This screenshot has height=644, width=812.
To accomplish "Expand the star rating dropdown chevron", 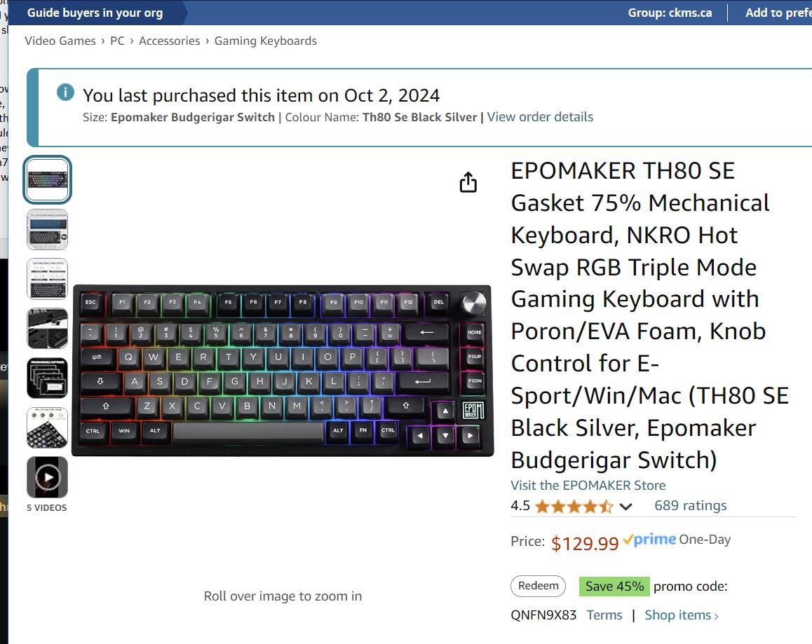I will (625, 506).
